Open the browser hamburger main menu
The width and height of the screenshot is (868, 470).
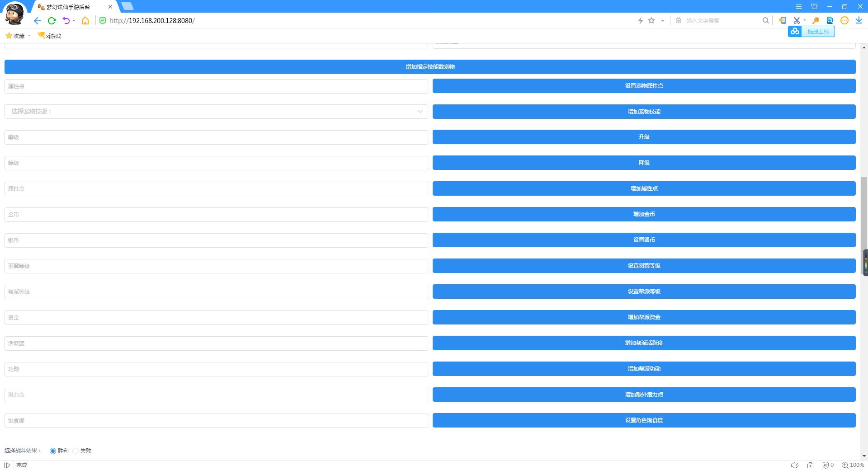coord(799,7)
